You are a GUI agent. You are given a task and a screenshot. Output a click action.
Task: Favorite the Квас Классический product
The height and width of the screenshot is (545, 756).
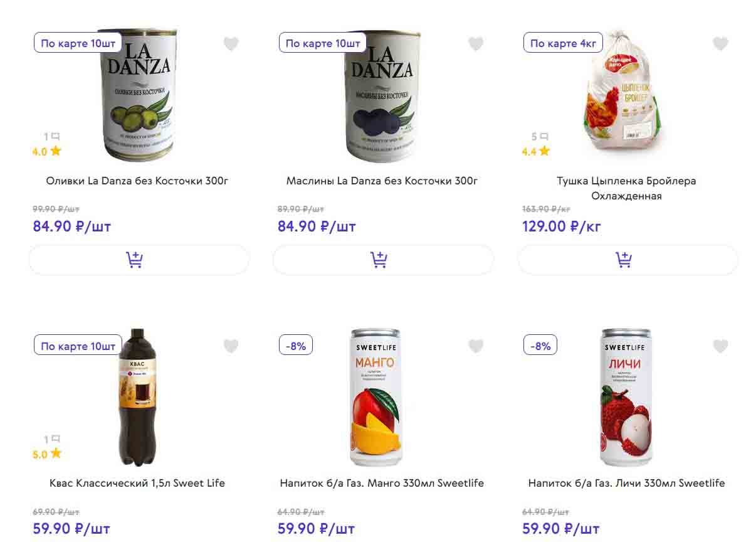[231, 346]
